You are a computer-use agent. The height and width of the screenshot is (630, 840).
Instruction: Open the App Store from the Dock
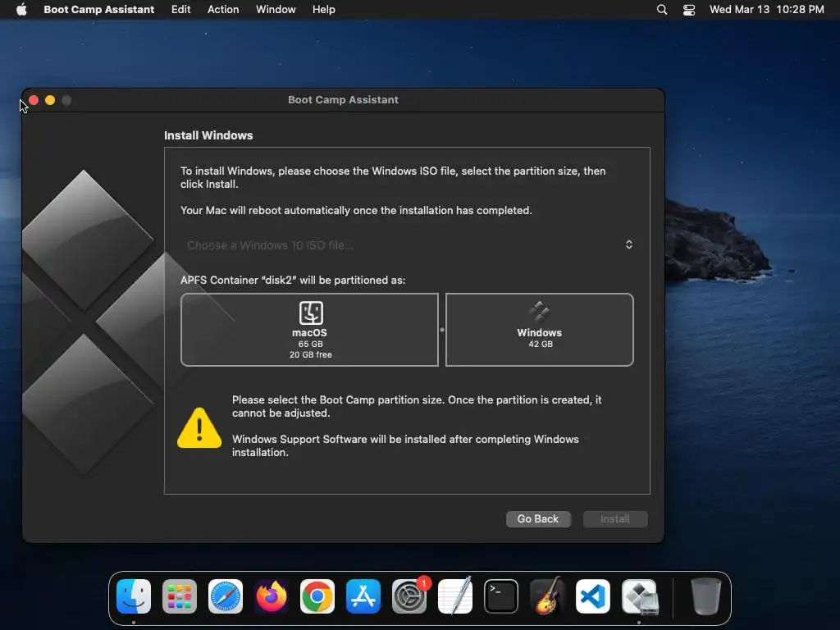click(363, 596)
